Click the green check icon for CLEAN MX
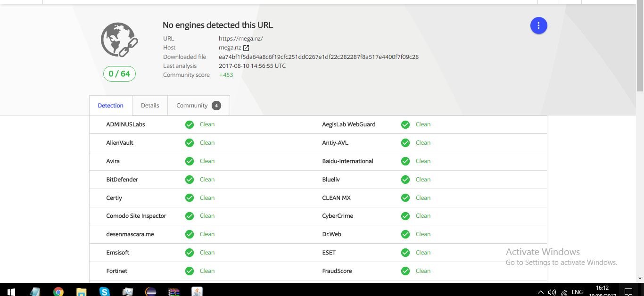 [x=405, y=198]
